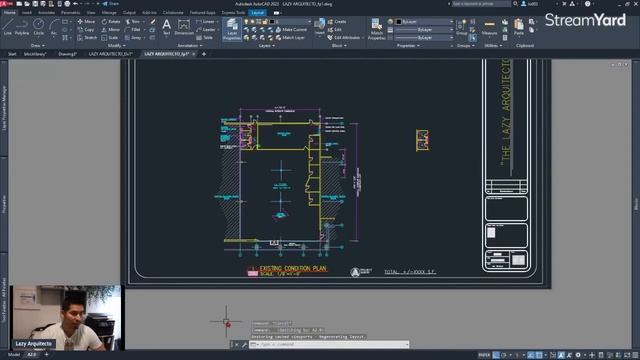Click the Linear dimension tool
The image size is (640, 360).
tap(205, 22)
